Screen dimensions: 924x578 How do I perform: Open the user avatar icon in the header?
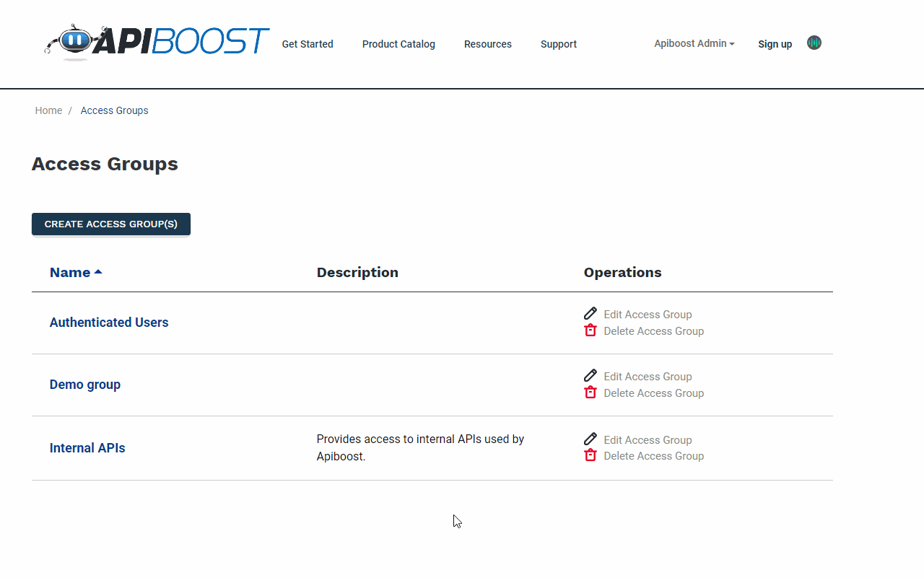814,43
